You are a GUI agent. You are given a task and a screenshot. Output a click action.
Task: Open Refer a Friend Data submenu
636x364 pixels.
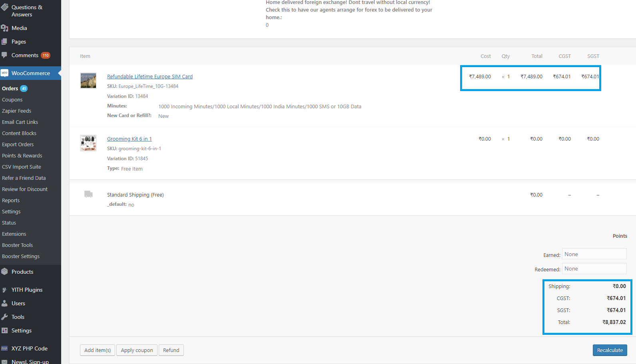[x=24, y=178]
